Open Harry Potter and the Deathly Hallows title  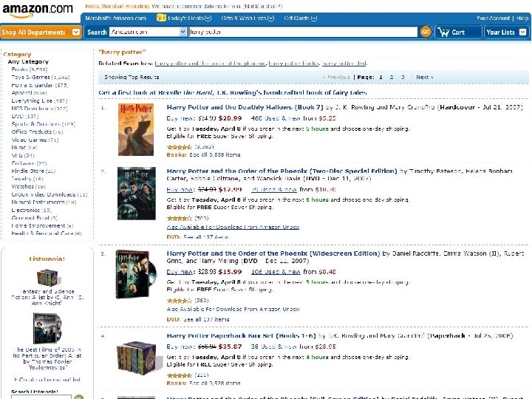point(245,107)
